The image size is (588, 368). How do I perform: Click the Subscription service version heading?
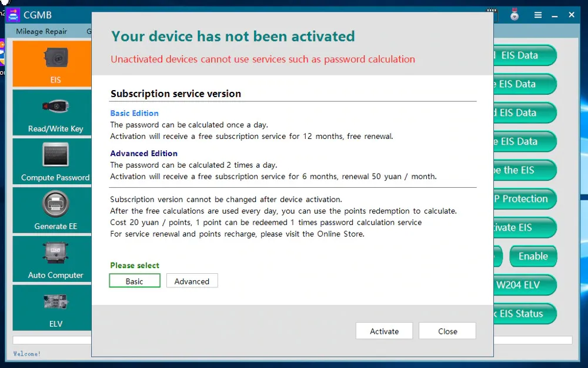coord(175,94)
